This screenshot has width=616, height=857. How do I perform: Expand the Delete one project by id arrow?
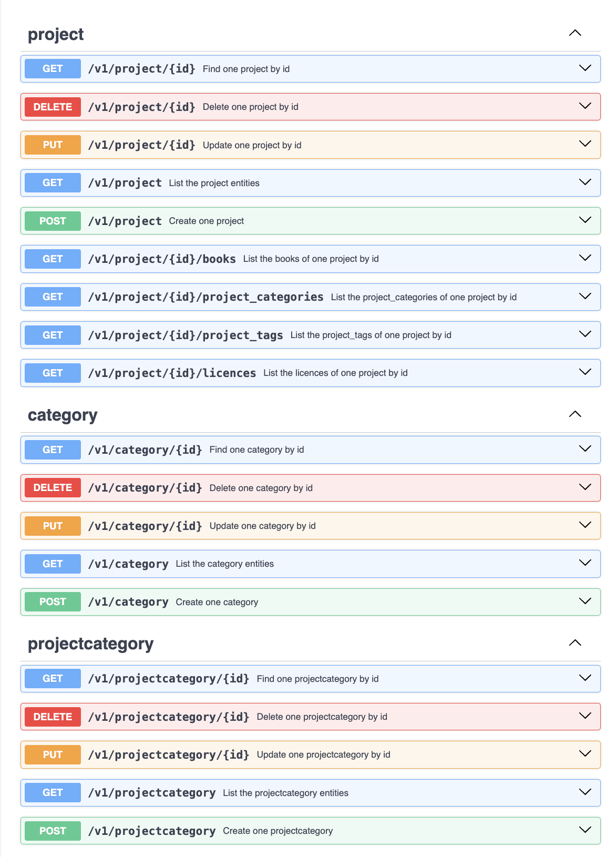585,106
